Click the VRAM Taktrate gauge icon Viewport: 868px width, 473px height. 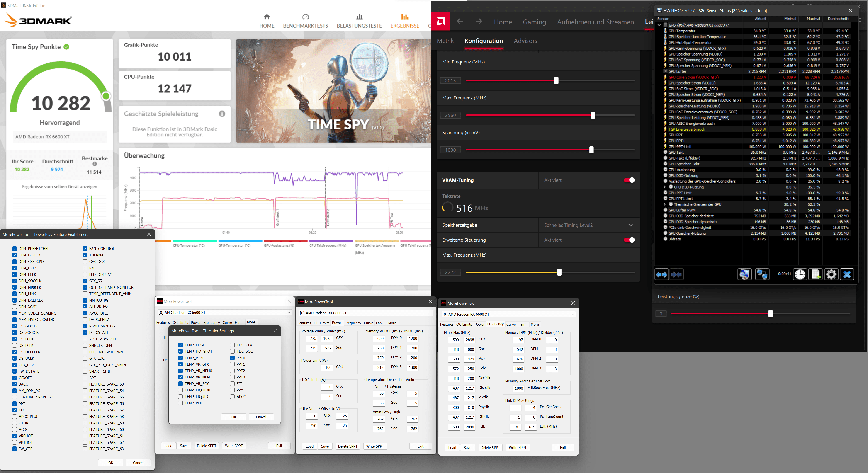[447, 208]
